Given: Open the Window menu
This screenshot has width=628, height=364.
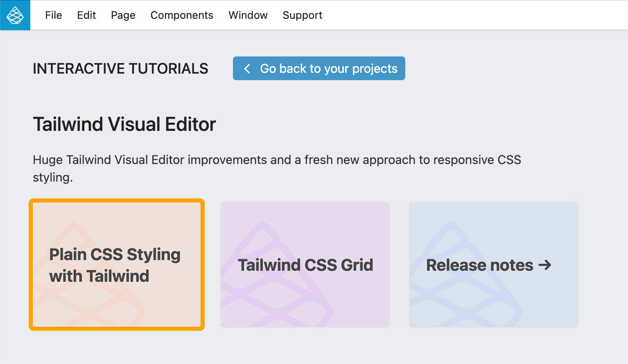Looking at the screenshot, I should 248,15.
